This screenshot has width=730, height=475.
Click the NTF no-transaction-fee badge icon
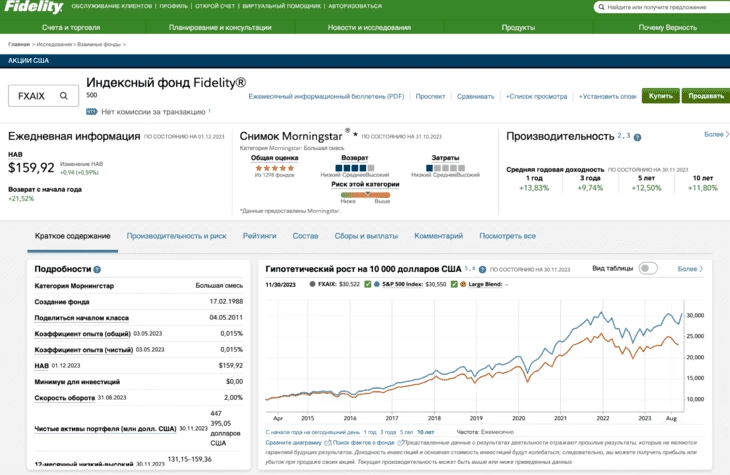pos(91,112)
